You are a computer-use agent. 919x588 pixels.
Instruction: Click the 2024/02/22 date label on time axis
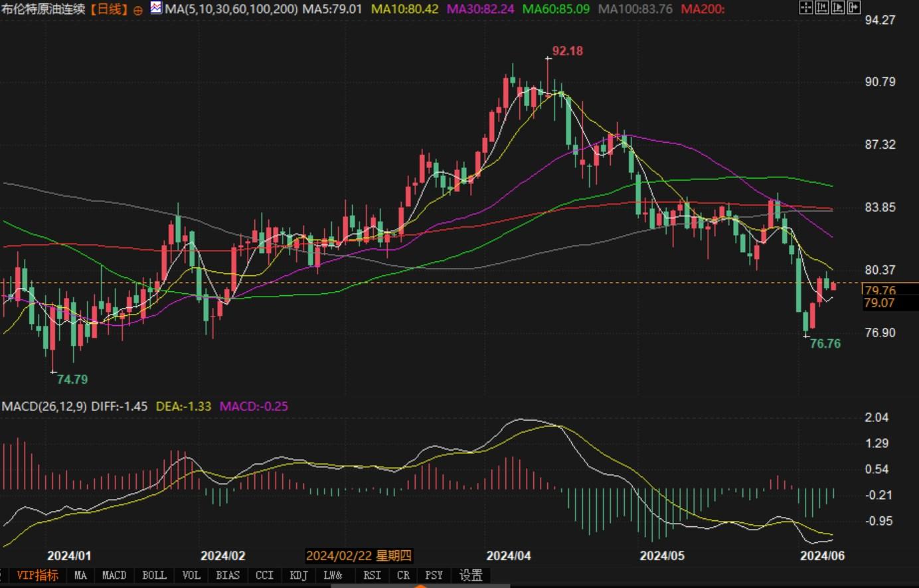(359, 556)
